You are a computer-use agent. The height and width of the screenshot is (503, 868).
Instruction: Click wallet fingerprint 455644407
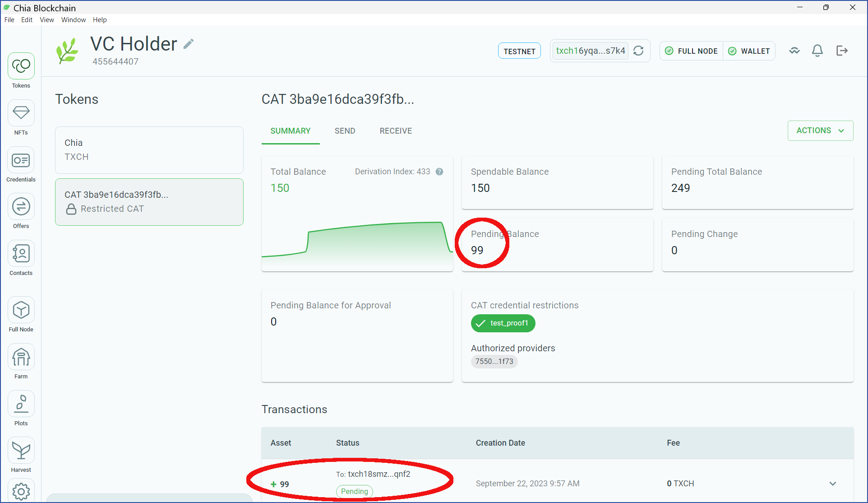click(115, 61)
